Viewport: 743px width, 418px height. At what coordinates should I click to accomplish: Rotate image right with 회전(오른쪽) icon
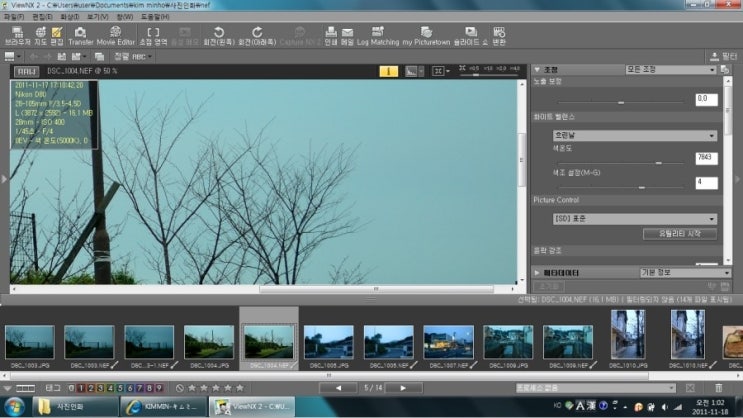tap(257, 35)
